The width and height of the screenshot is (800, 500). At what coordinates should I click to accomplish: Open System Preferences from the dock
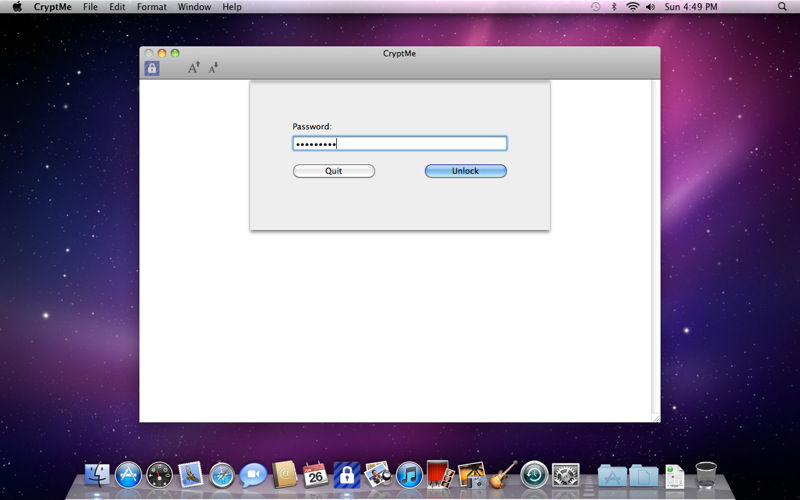pyautogui.click(x=565, y=476)
